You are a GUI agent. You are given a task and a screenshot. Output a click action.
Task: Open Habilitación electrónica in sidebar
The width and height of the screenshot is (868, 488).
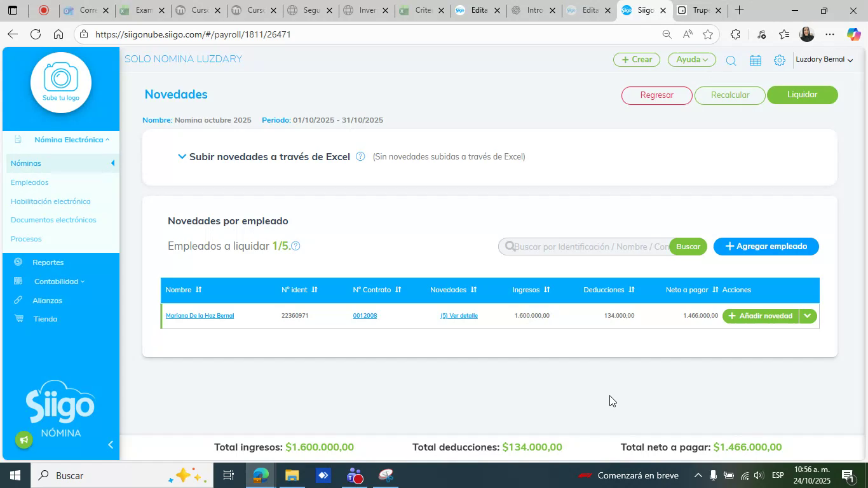click(x=50, y=201)
